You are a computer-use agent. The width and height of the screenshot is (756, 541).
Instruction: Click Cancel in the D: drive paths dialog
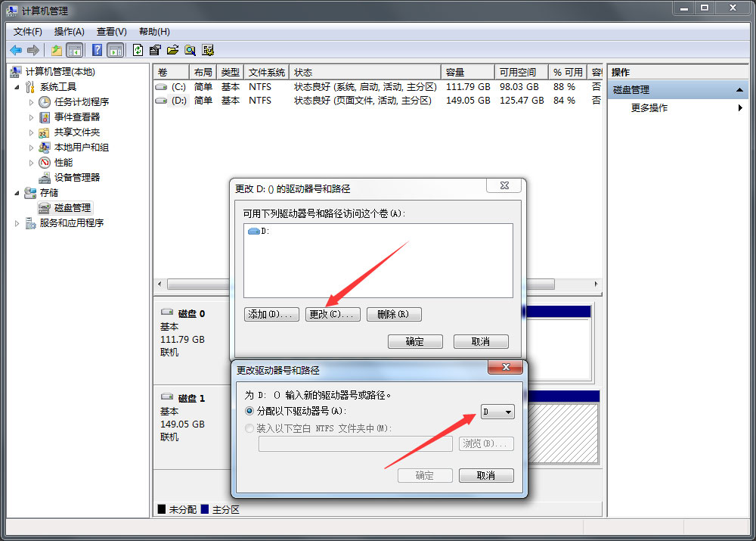(481, 342)
